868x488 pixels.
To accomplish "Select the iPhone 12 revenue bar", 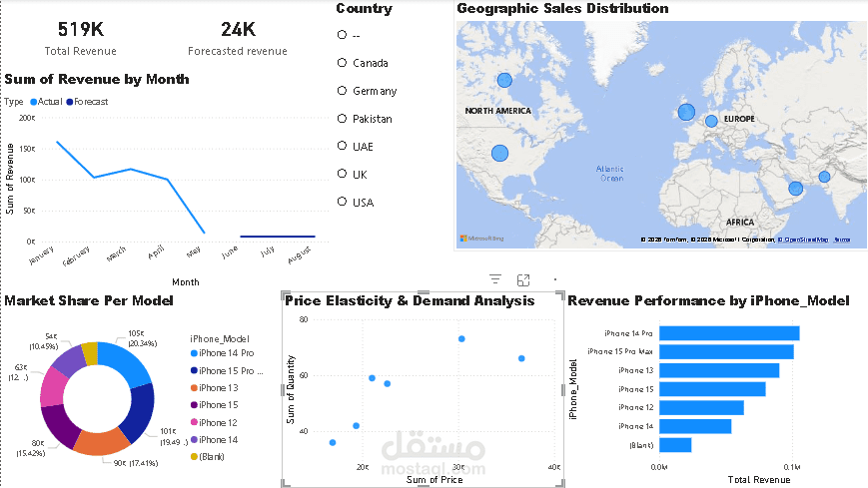I will click(701, 408).
